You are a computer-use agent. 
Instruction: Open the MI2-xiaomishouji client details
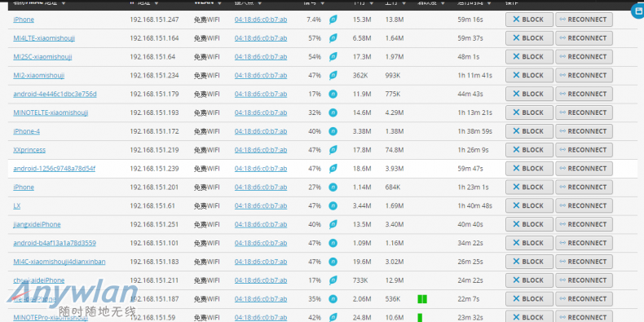click(x=38, y=75)
